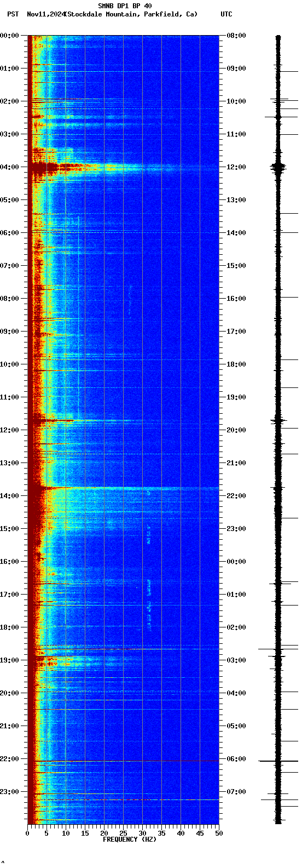Click the broadband event band before 14:00 PST

124,488
